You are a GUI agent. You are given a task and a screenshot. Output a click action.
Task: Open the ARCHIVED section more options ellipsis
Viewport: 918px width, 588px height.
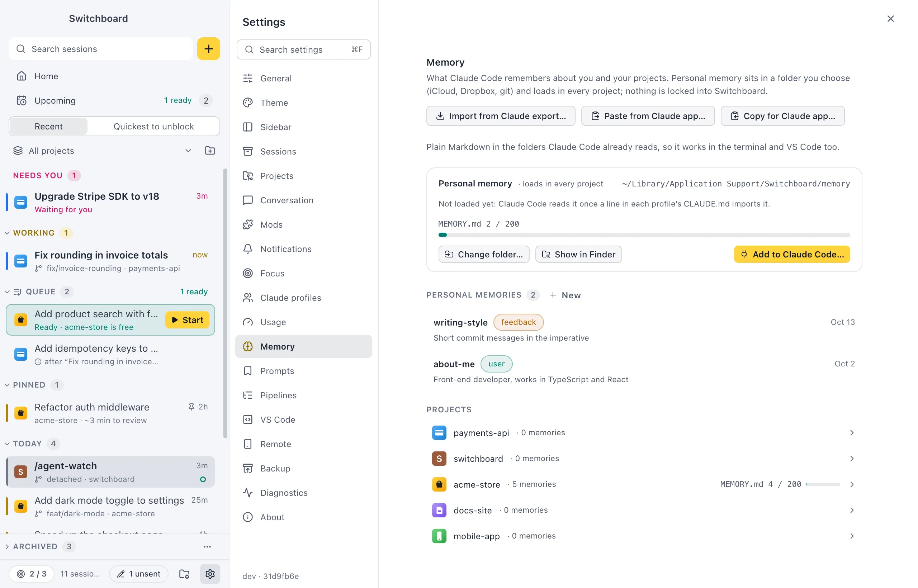pos(207,546)
